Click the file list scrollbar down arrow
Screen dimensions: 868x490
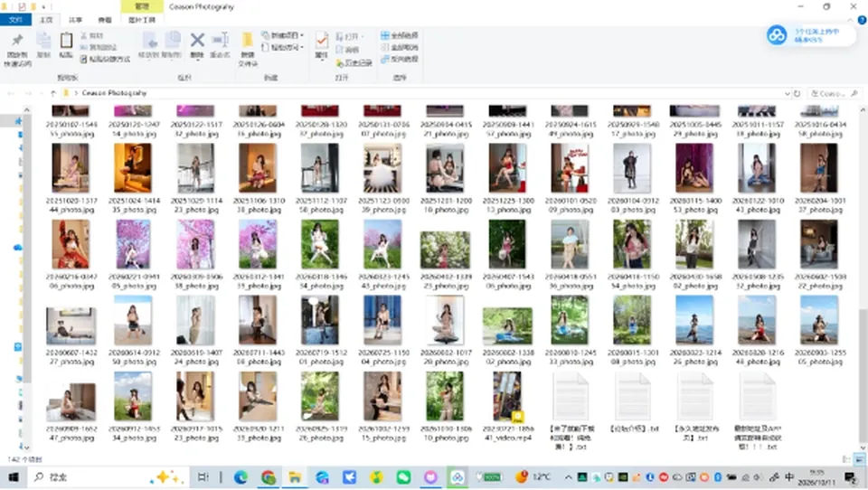pyautogui.click(x=863, y=448)
